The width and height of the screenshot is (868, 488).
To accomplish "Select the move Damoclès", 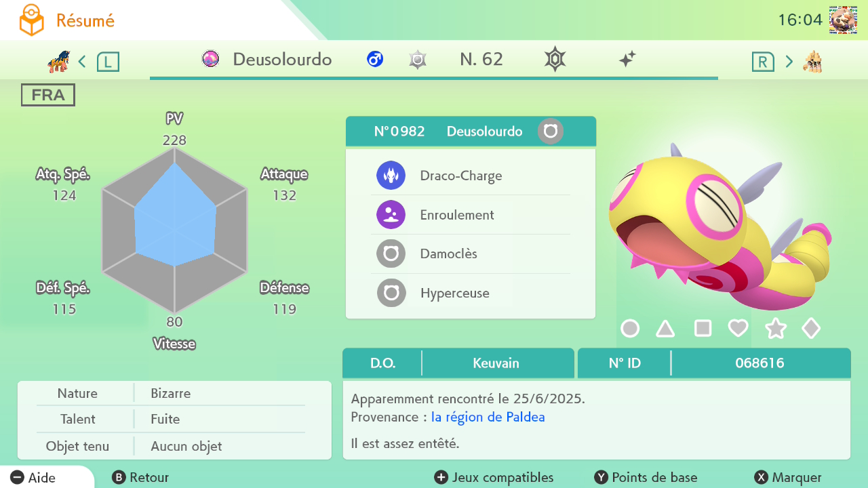I will click(471, 254).
